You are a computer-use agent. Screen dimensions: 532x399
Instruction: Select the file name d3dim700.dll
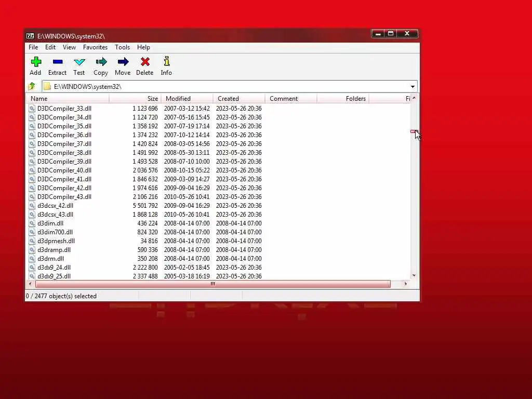pos(55,232)
